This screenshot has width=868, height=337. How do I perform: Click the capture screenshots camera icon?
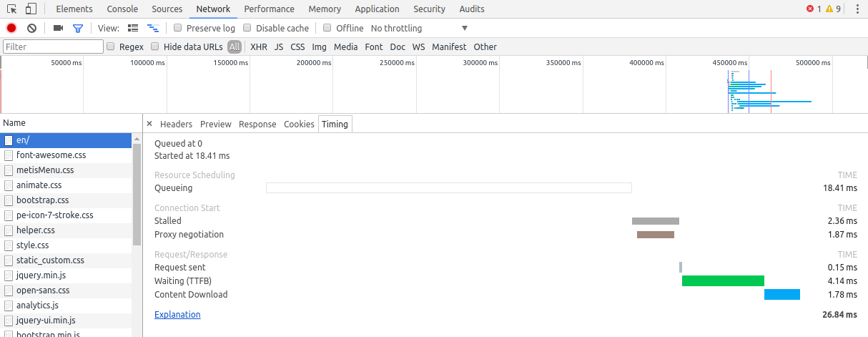click(x=58, y=28)
